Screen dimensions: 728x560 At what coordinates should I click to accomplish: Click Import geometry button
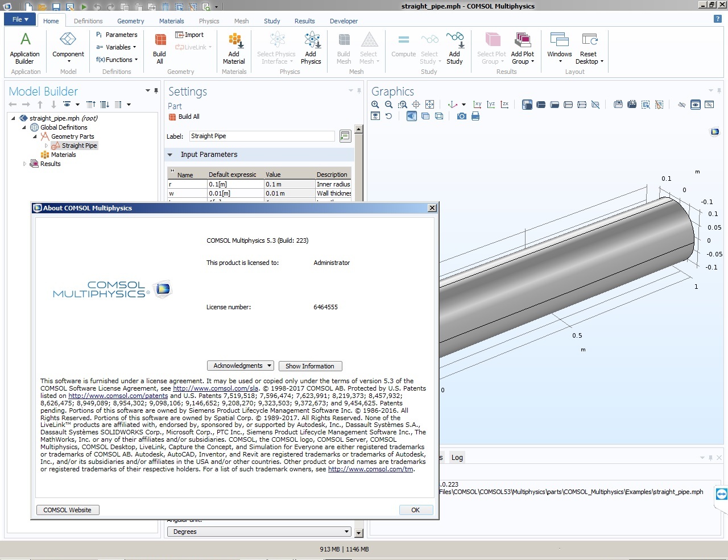[189, 35]
